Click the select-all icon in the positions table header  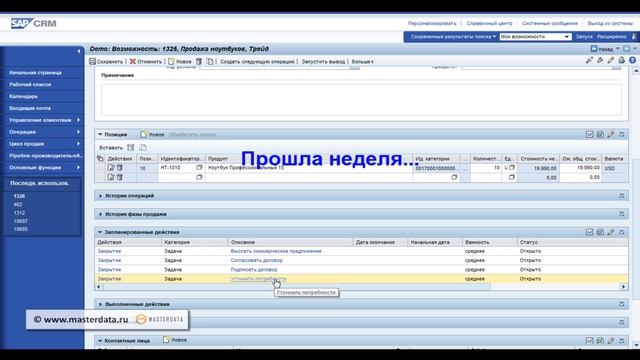[100, 158]
